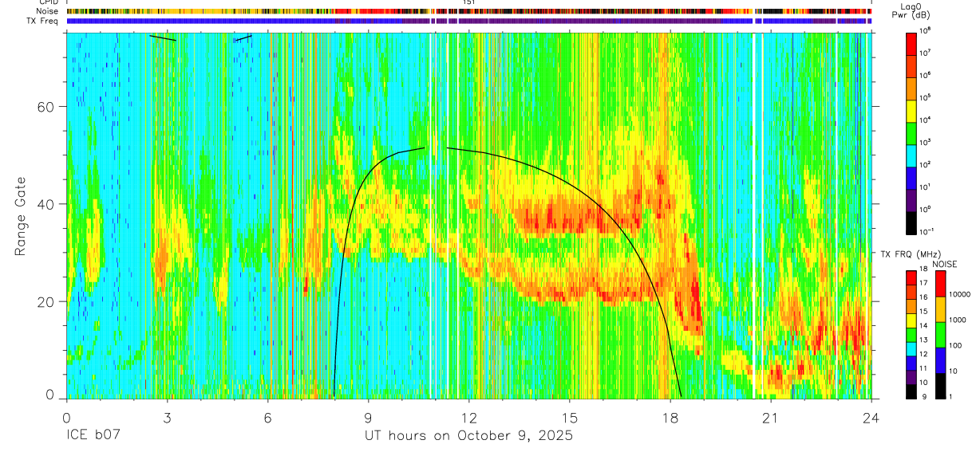Viewport: 980px width, 452px height.
Task: Click the 'NOISE' legend title
Action: click(x=943, y=264)
